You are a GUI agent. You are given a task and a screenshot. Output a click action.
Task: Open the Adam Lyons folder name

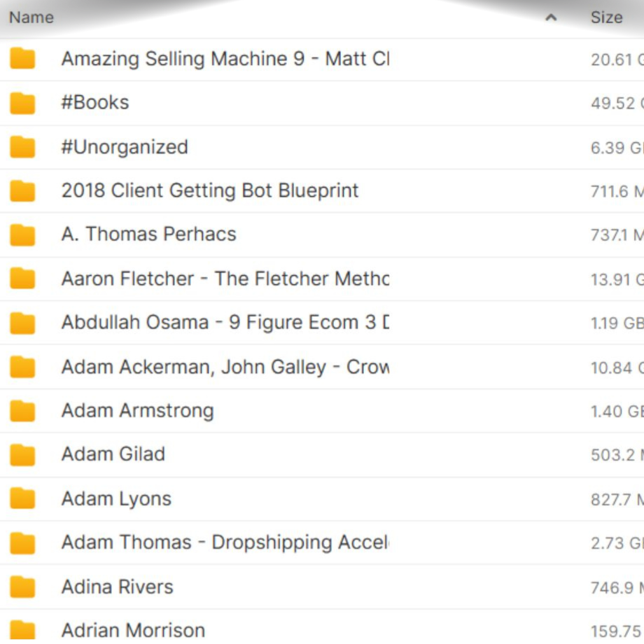116,499
